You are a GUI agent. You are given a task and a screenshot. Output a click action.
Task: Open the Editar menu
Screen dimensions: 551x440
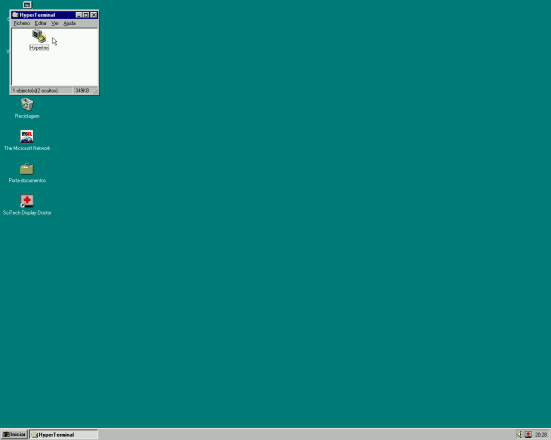[x=40, y=23]
